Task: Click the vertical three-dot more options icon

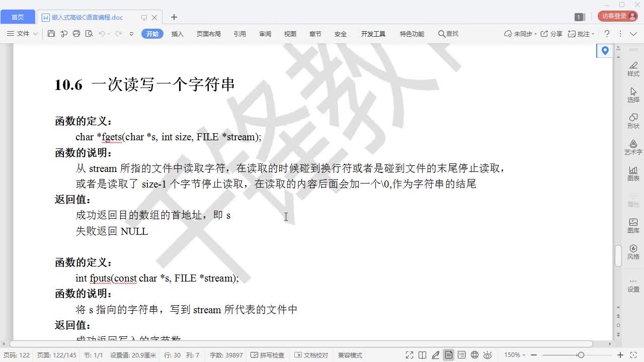Action: (x=620, y=34)
